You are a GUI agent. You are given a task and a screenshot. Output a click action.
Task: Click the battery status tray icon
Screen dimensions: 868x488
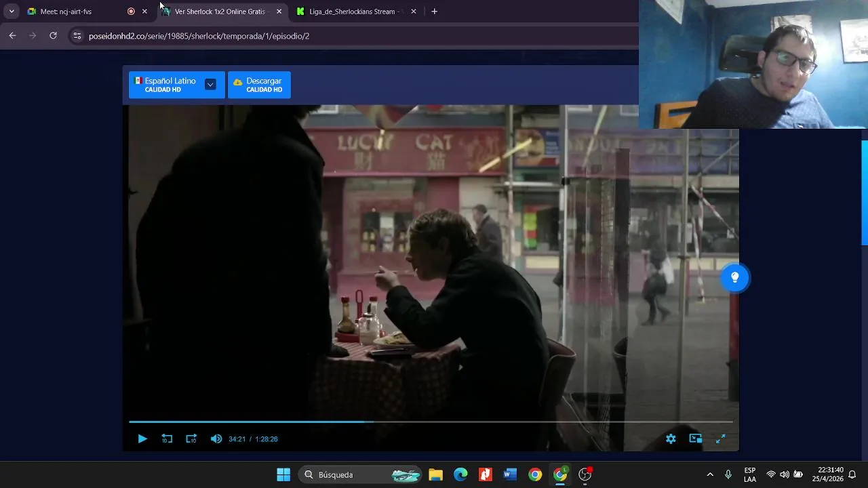(799, 474)
